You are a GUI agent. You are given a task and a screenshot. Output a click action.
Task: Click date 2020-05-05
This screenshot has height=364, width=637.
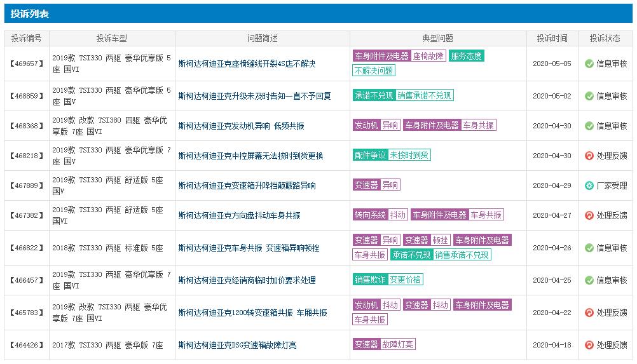(552, 64)
